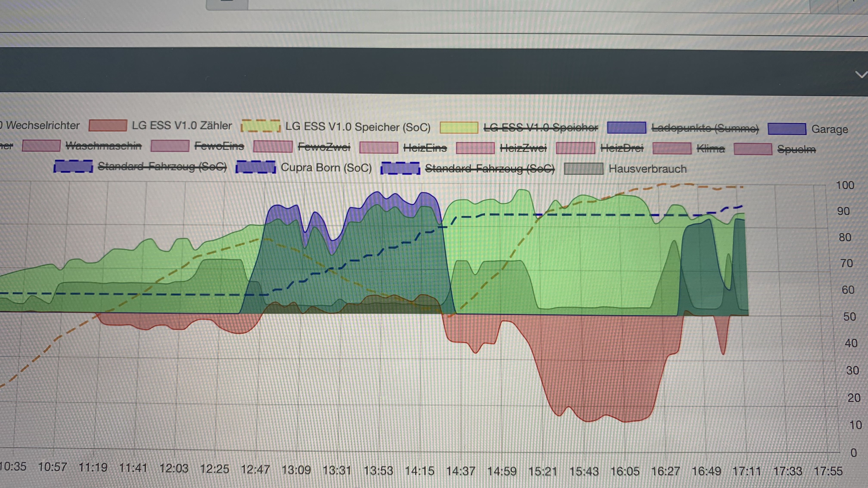Viewport: 868px width, 488px height.
Task: Click the red LG ESS Zähler swatch
Action: [108, 125]
